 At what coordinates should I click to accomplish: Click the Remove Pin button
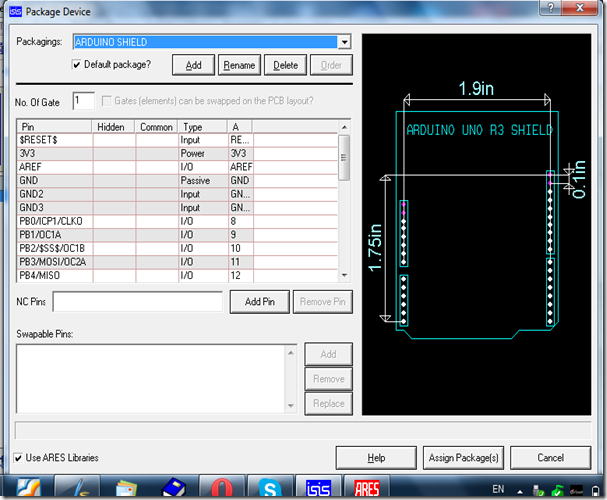322,302
